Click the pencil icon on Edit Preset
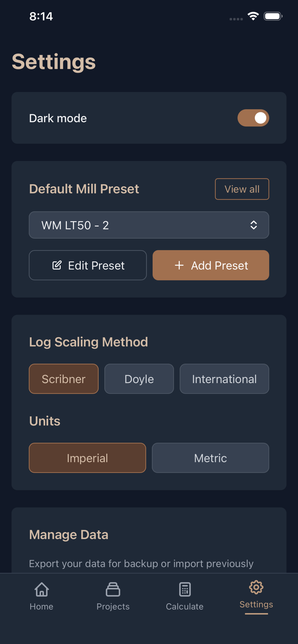Screen dimensions: 298x644 click(57, 265)
